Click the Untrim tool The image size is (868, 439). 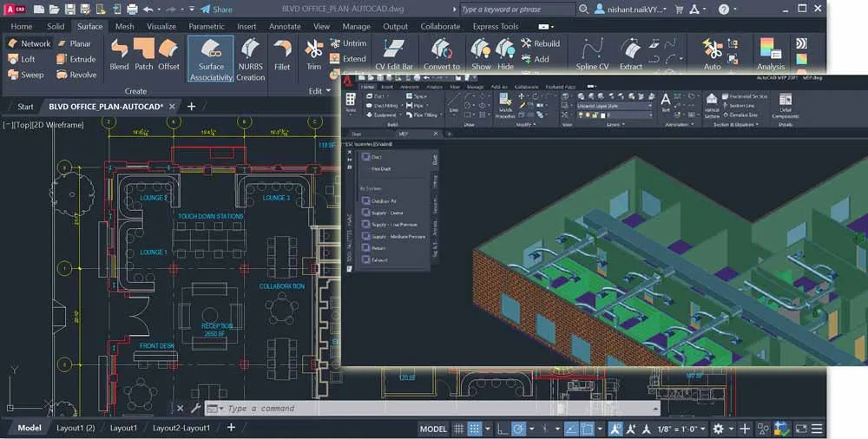[x=348, y=43]
